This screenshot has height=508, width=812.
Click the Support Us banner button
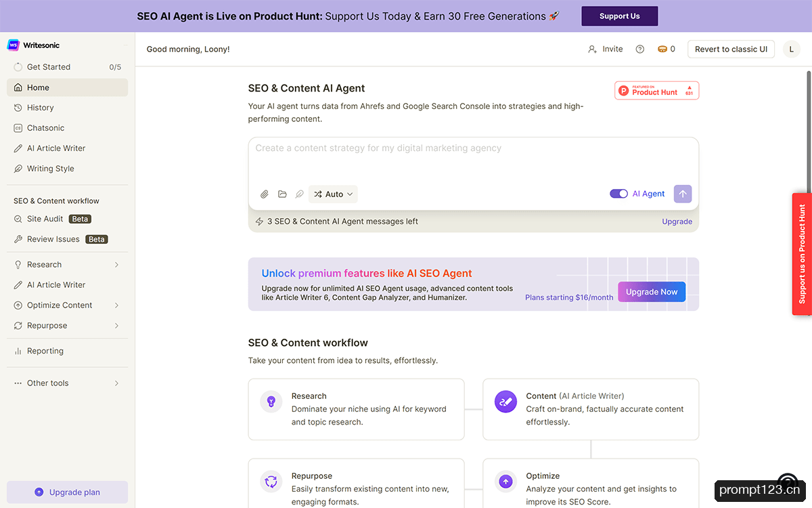click(x=619, y=16)
